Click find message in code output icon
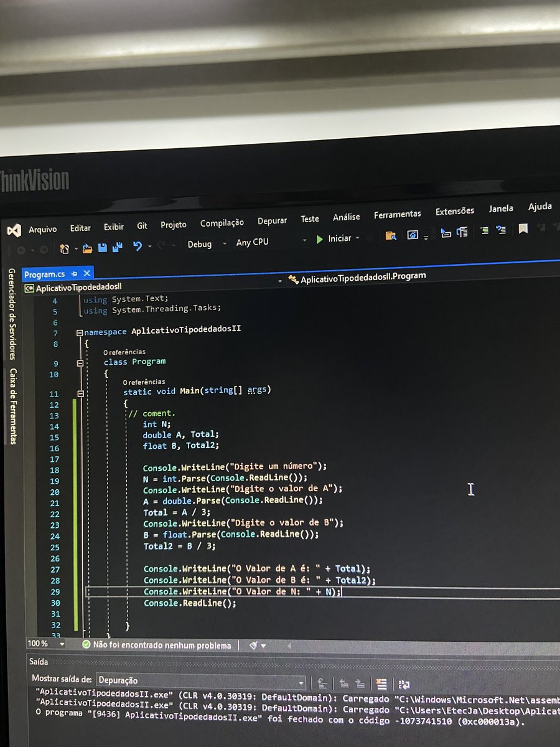This screenshot has height=747, width=560. (x=322, y=682)
